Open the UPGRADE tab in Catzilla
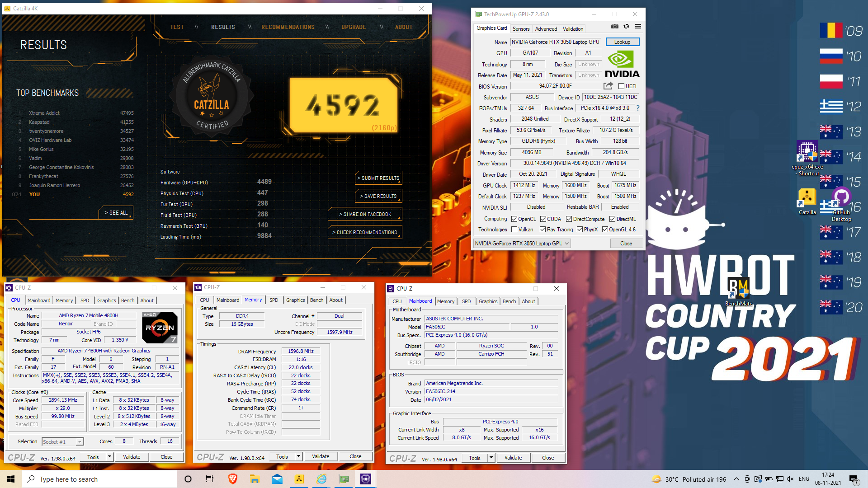Image resolution: width=868 pixels, height=488 pixels. 354,27
